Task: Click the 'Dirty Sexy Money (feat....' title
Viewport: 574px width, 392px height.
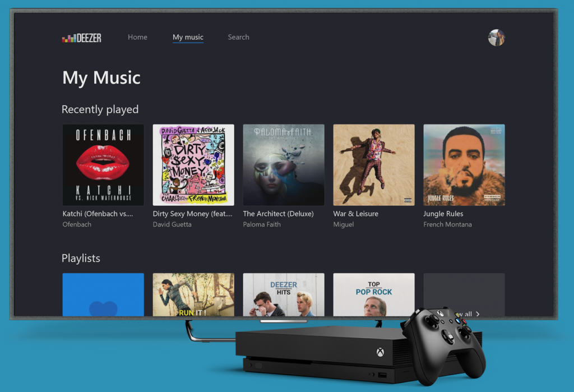Action: (193, 214)
